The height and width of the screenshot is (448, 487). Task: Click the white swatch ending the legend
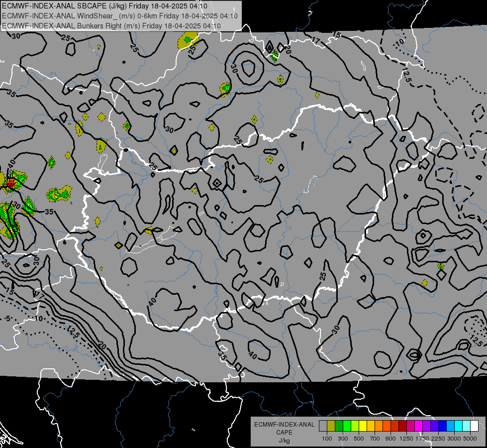474,426
